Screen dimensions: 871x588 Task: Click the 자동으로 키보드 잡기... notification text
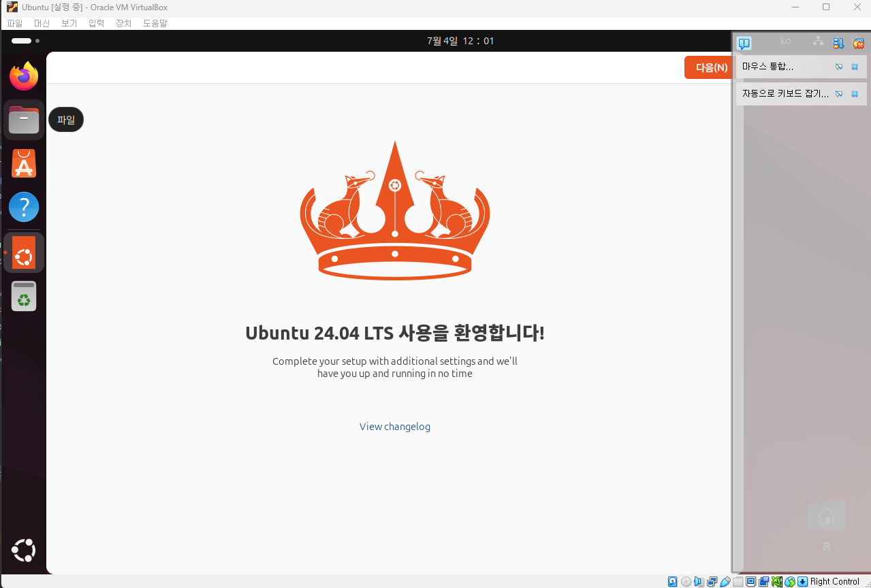pyautogui.click(x=785, y=94)
